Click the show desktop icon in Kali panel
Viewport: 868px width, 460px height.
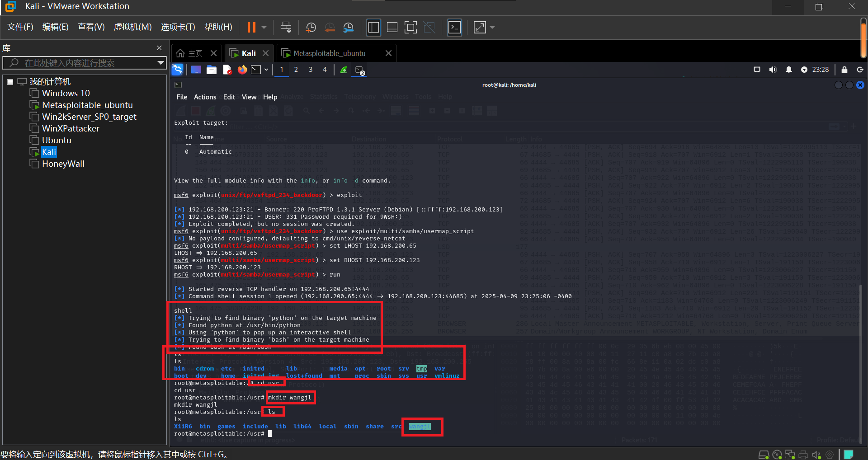tap(196, 70)
